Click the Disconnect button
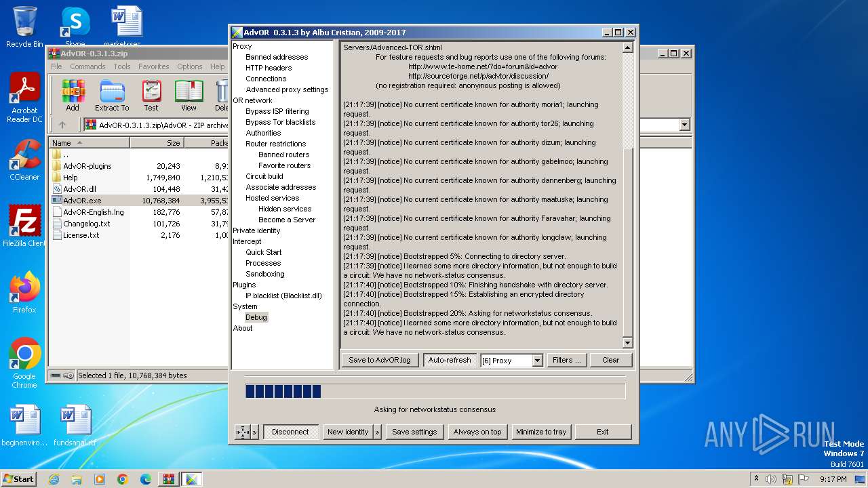Screen dimensions: 868x488 point(290,432)
